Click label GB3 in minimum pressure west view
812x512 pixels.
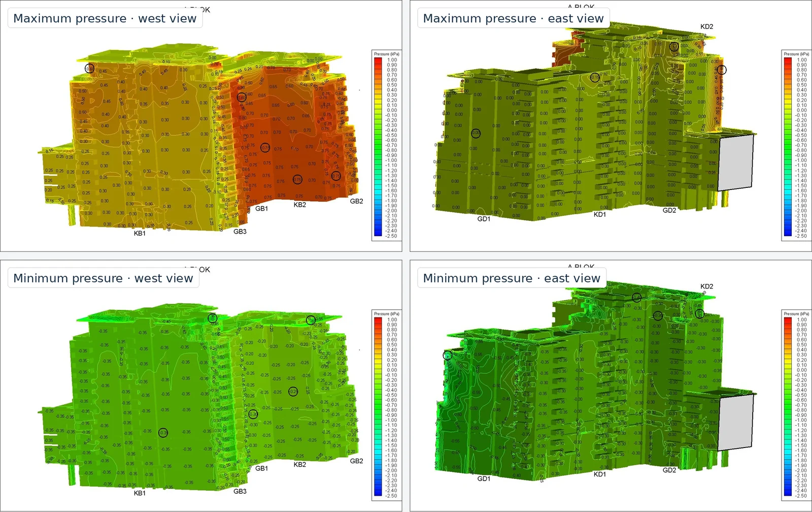click(x=240, y=491)
